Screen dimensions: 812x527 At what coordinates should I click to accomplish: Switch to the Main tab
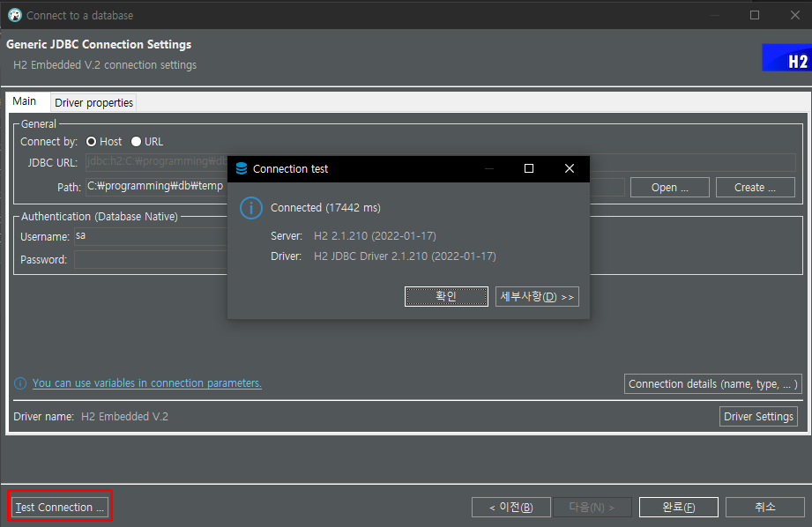point(25,101)
